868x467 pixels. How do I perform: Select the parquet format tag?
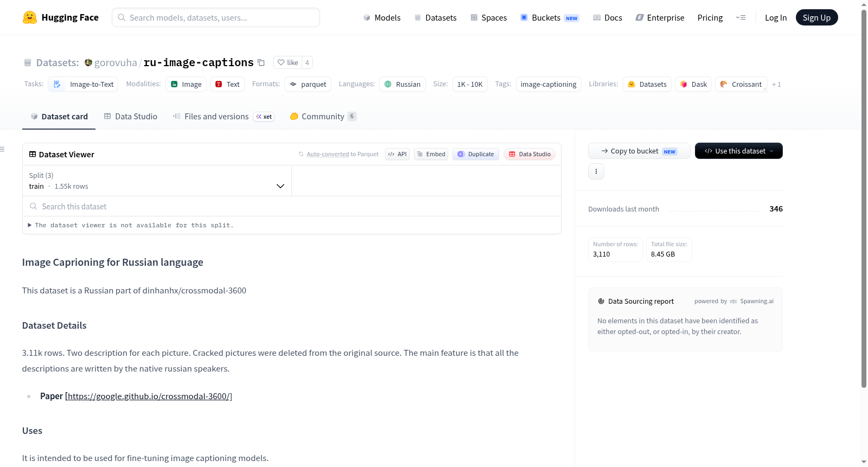[x=308, y=84]
